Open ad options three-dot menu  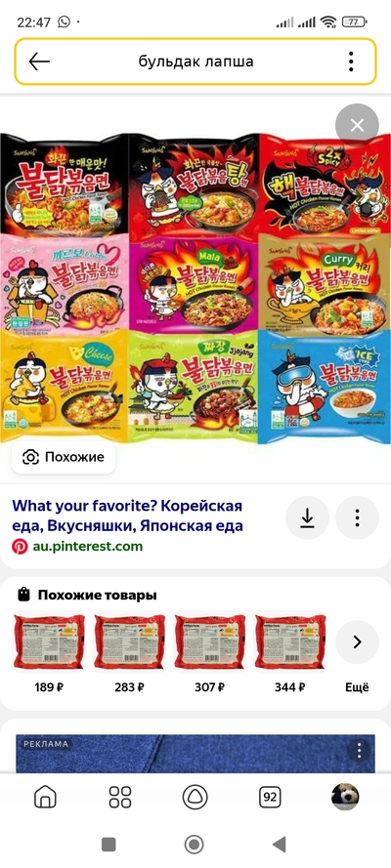(360, 751)
